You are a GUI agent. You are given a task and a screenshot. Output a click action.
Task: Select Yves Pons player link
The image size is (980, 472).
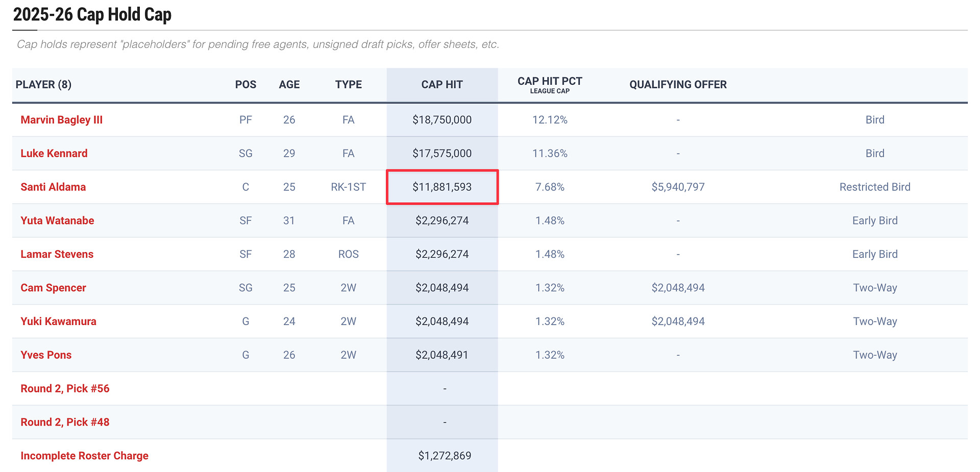pos(46,355)
